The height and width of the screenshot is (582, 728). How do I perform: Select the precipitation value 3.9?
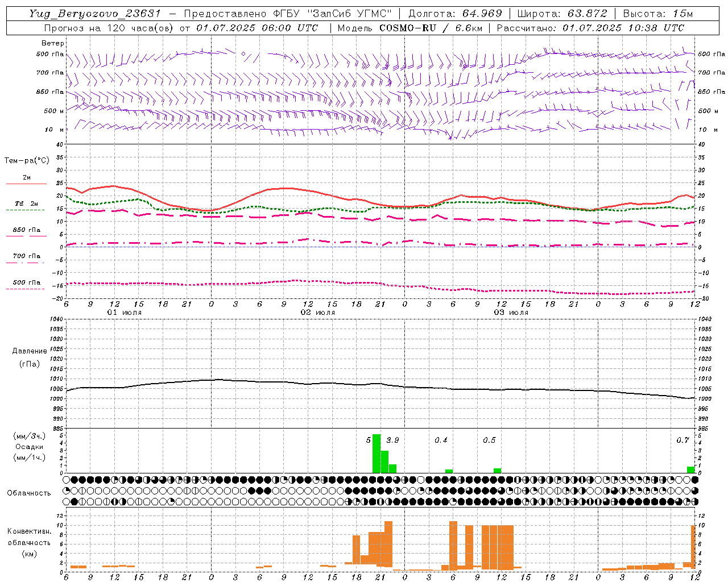click(x=392, y=440)
